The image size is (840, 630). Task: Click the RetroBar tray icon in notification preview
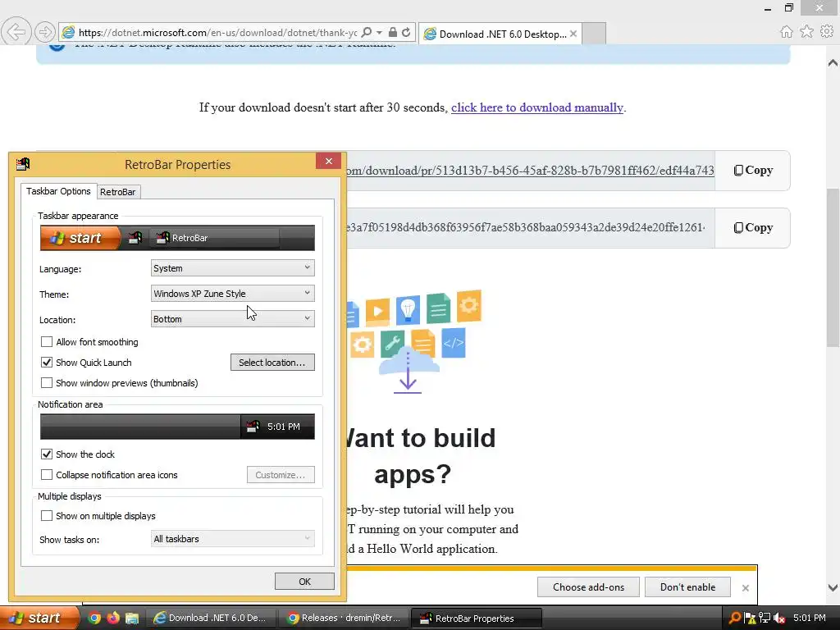(x=253, y=427)
